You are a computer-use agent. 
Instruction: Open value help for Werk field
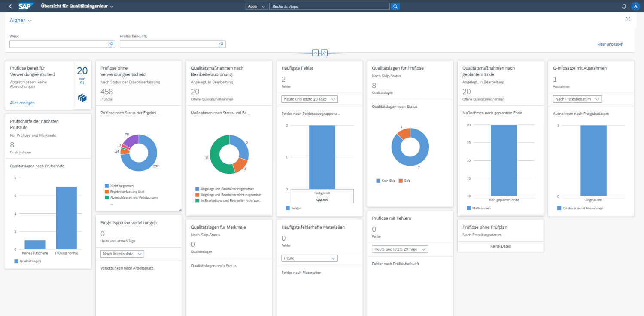pos(110,44)
